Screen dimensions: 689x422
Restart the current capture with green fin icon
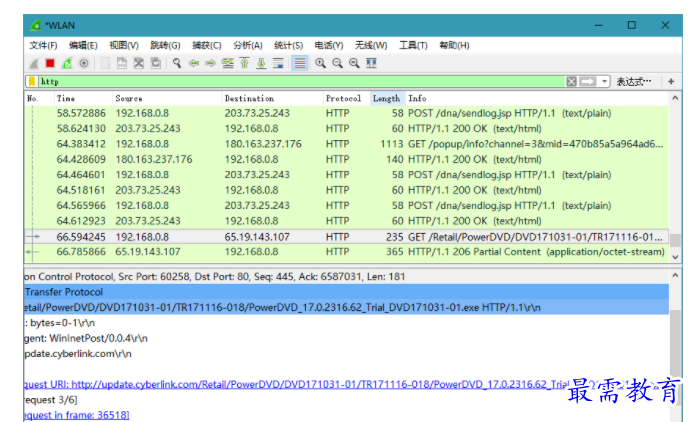click(66, 63)
